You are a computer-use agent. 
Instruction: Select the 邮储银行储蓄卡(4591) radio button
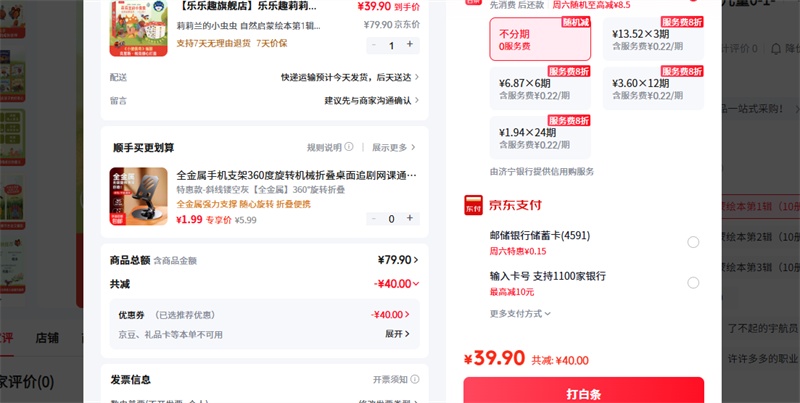[x=693, y=242]
